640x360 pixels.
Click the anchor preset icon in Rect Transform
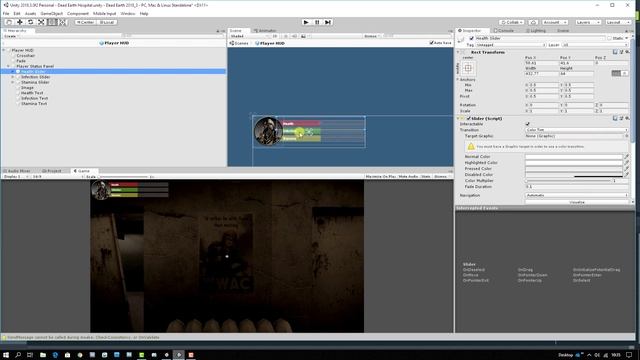[468, 68]
